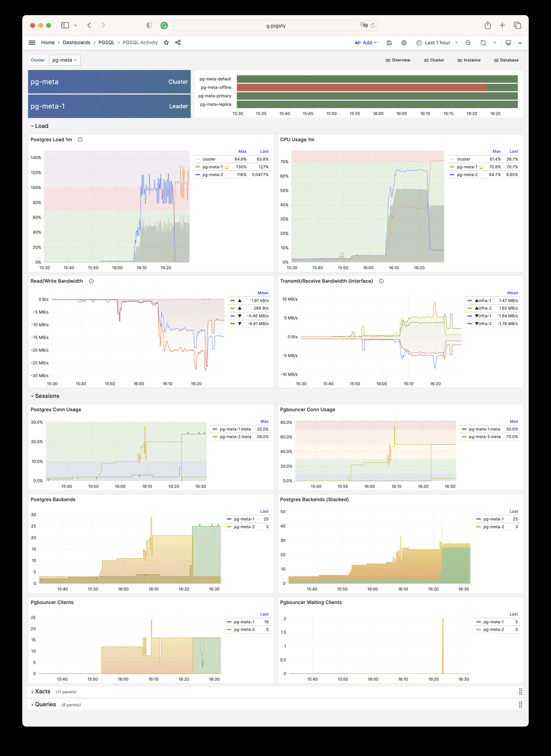Hide the cluster series in CPU Usage legend
The height and width of the screenshot is (756, 551).
pyautogui.click(x=464, y=159)
